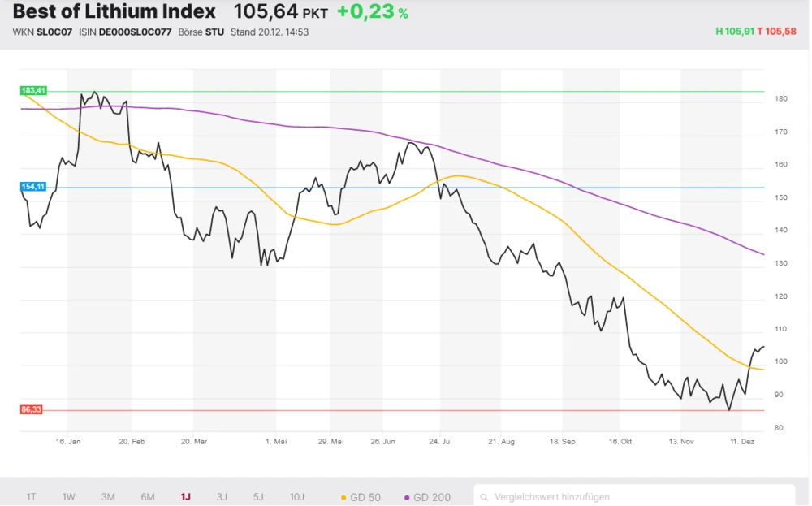The width and height of the screenshot is (812, 506).
Task: Open the 3M chart view
Action: (108, 496)
